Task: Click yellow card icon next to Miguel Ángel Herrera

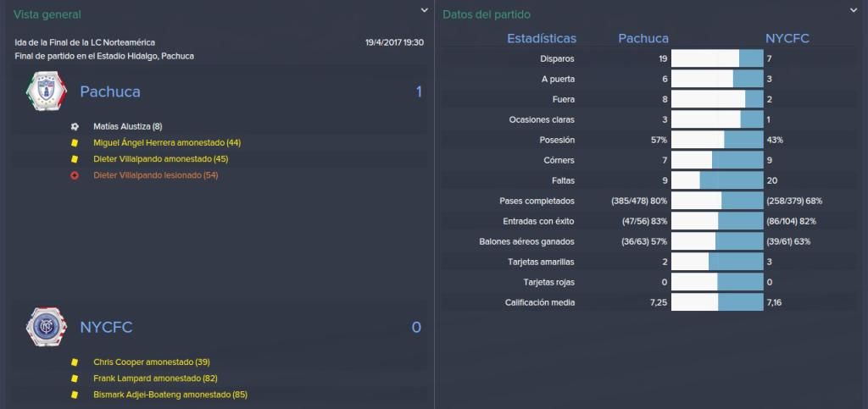Action: tap(75, 142)
